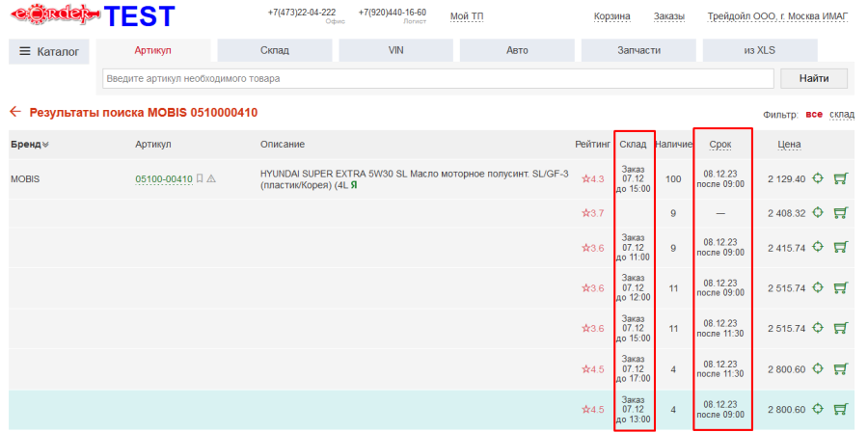Screen dimensions: 868x433
Task: Click target icon in до 12:00 row
Action: tap(818, 288)
